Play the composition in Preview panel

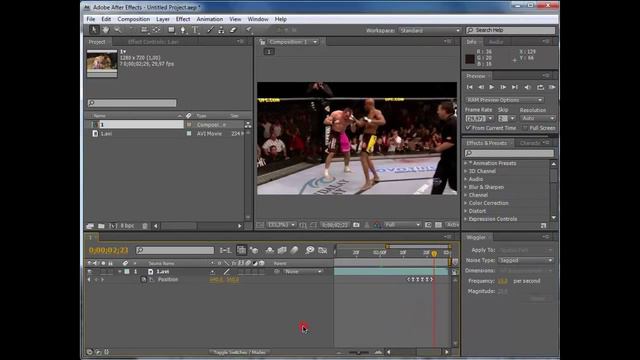click(491, 87)
